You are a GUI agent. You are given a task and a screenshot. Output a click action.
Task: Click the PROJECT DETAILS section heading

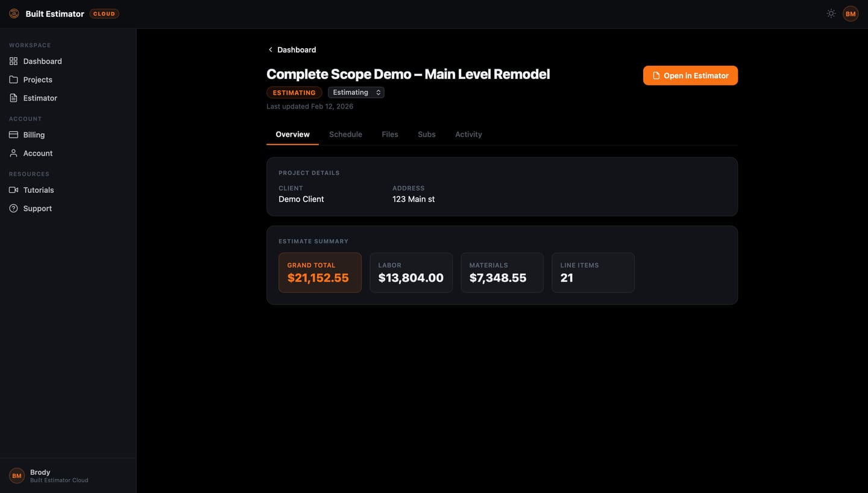point(309,173)
